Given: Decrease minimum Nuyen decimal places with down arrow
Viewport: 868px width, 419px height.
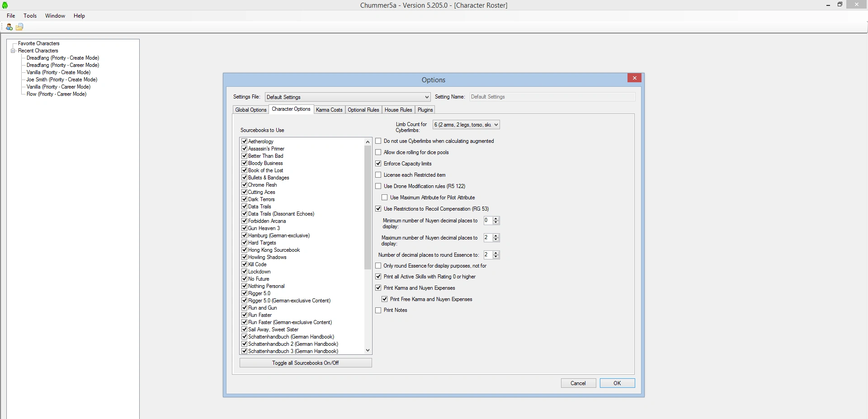Looking at the screenshot, I should 496,222.
